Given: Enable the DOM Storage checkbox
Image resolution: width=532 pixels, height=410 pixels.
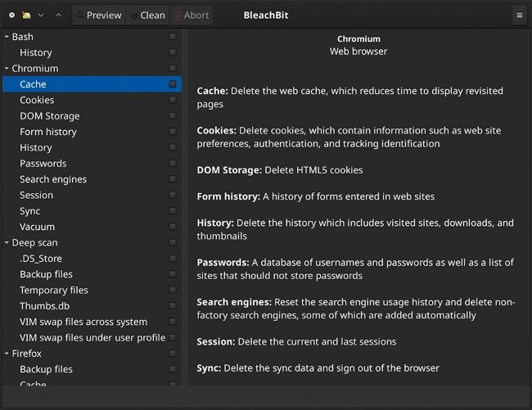Looking at the screenshot, I should tap(173, 115).
